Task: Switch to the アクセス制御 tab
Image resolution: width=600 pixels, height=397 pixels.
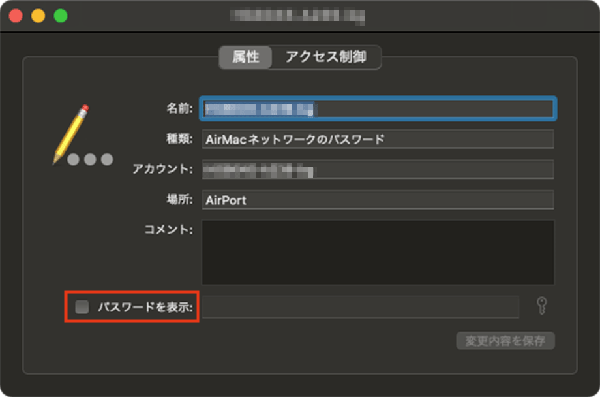Action: click(x=326, y=57)
